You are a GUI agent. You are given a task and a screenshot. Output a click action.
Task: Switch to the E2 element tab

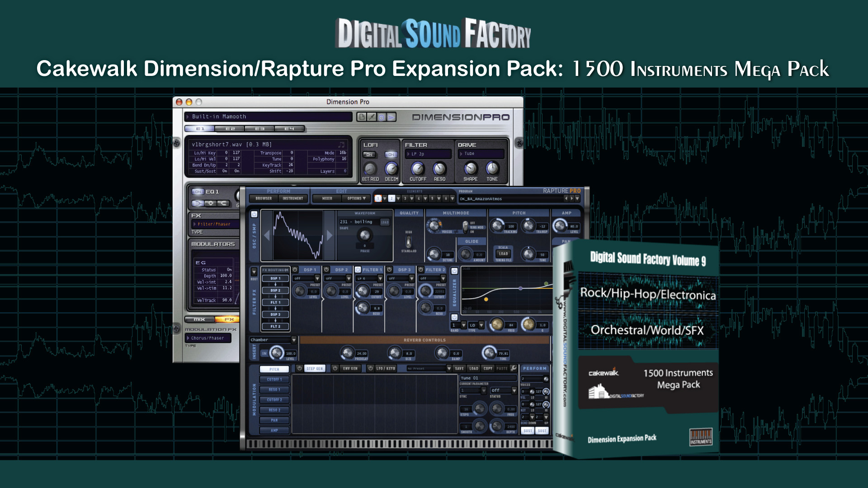tap(230, 129)
